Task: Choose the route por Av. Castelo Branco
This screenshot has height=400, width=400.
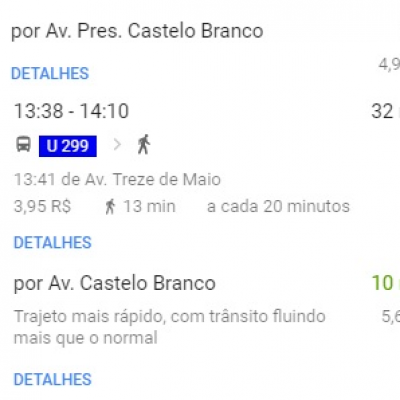Action: point(114,283)
